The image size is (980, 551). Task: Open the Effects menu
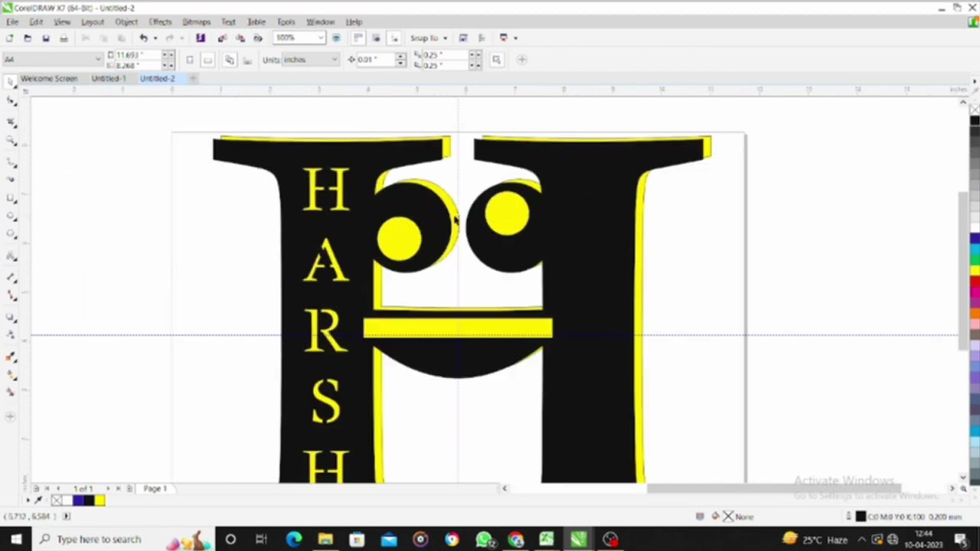(160, 22)
